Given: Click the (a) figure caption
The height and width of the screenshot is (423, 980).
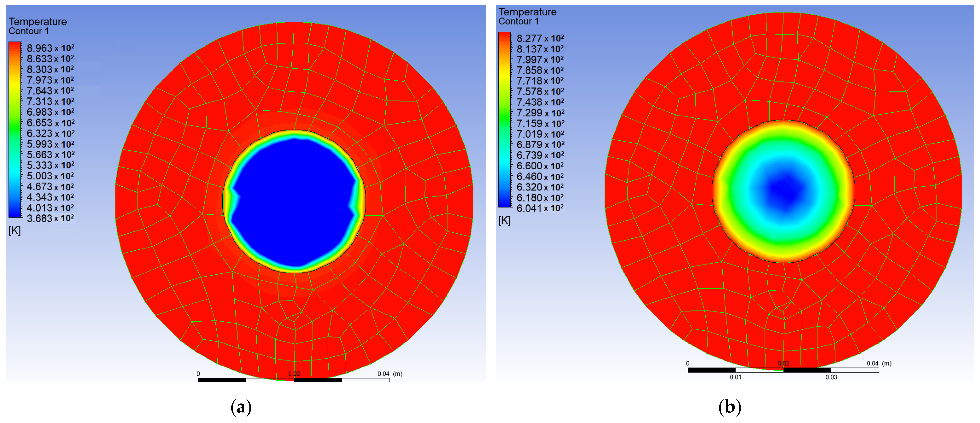Looking at the screenshot, I should [x=241, y=407].
